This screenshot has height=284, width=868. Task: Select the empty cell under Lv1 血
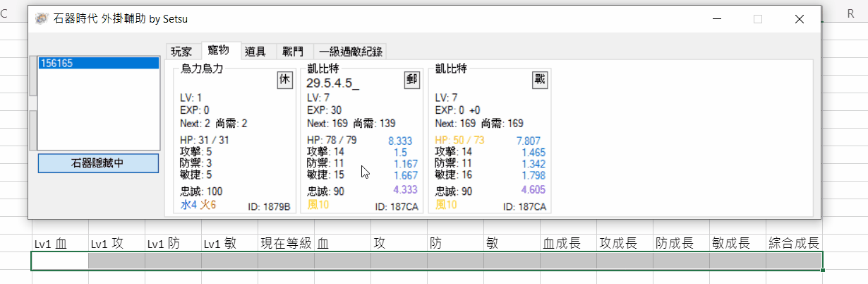(60, 261)
